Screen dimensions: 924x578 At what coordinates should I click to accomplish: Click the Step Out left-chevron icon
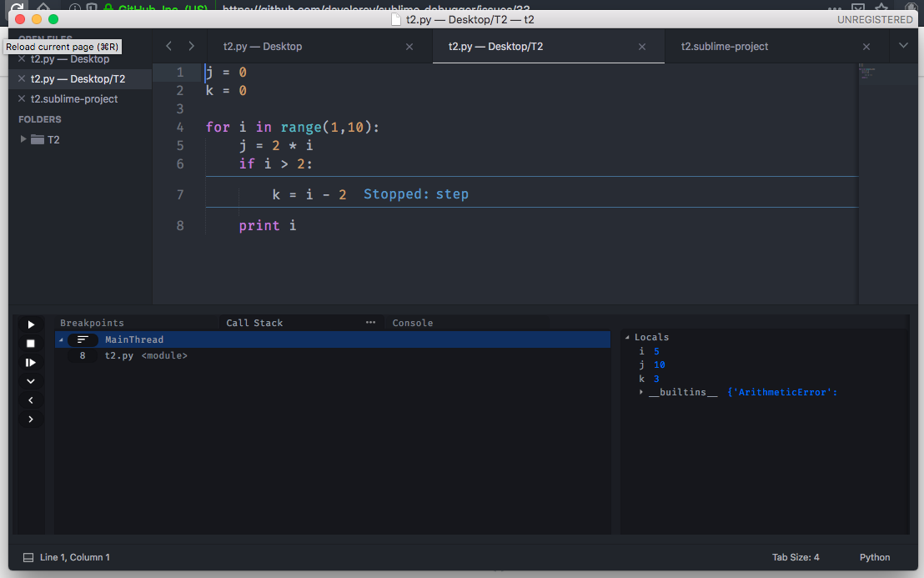tap(31, 400)
